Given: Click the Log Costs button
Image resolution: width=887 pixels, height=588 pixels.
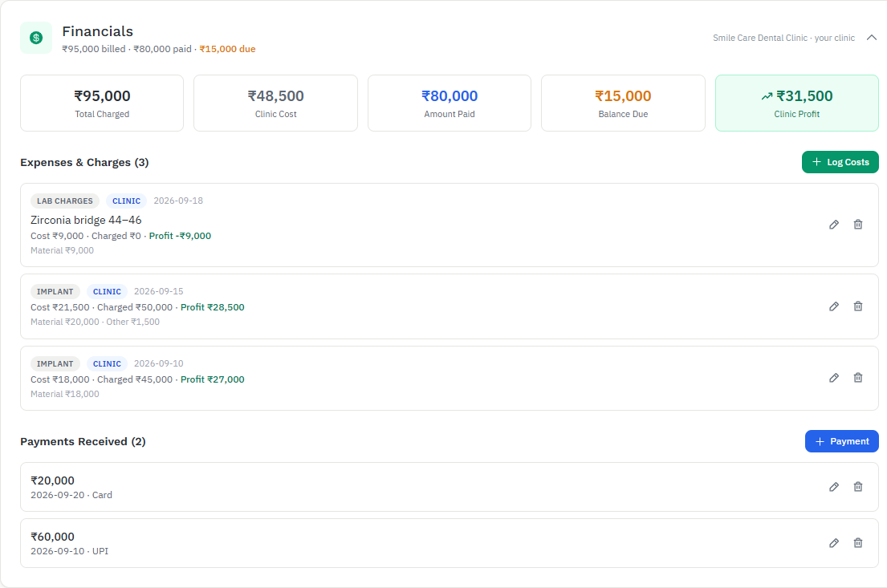Looking at the screenshot, I should click(840, 162).
